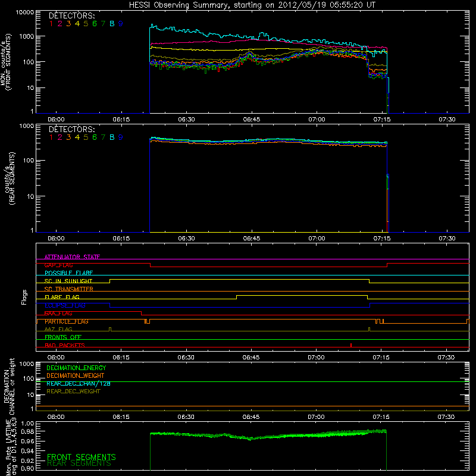Click red detector number 1 in front segments legend

[x=51, y=24]
